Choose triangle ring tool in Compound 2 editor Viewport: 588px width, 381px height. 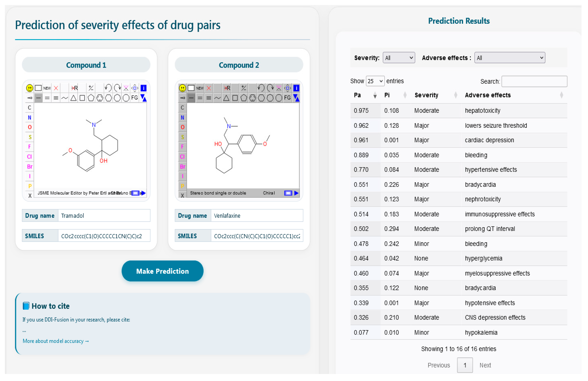point(226,98)
